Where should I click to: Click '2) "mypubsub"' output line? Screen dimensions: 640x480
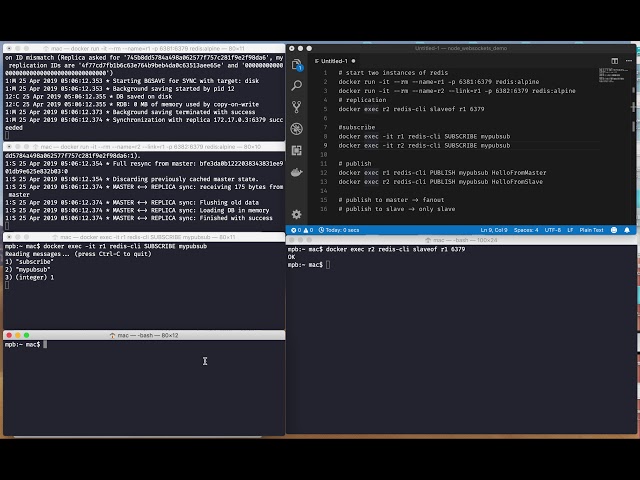[27, 269]
